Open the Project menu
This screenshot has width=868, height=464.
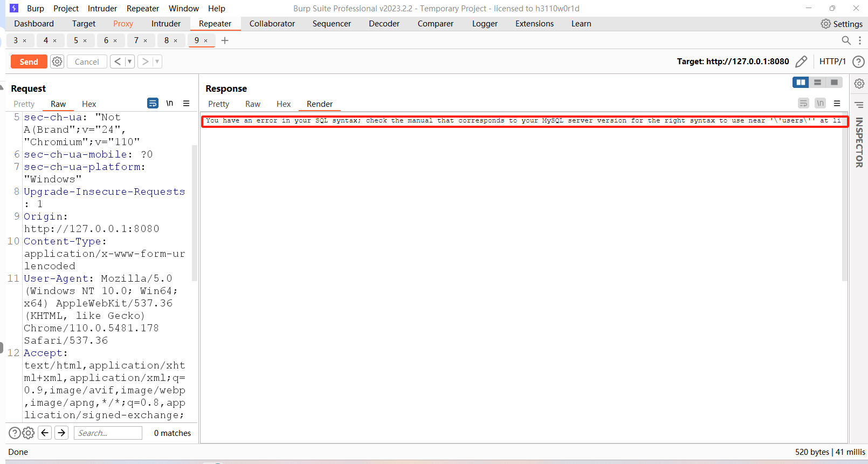[66, 9]
